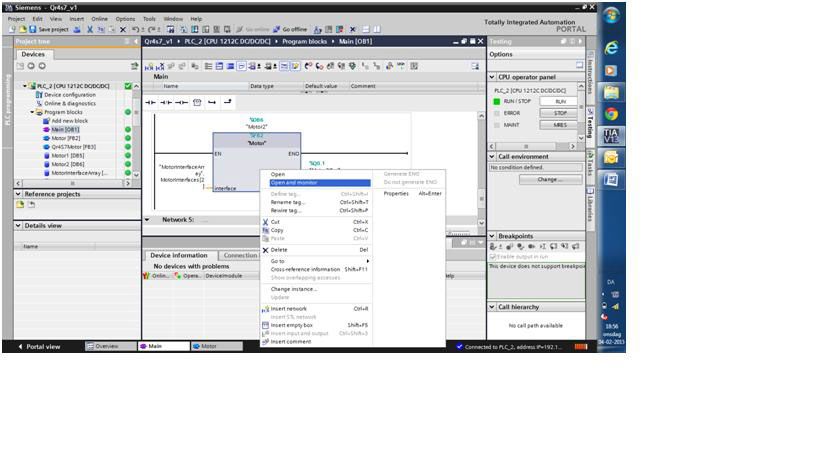This screenshot has height=460, width=819.
Task: Click the first icon in Breakpoints toolbar
Action: 494,246
